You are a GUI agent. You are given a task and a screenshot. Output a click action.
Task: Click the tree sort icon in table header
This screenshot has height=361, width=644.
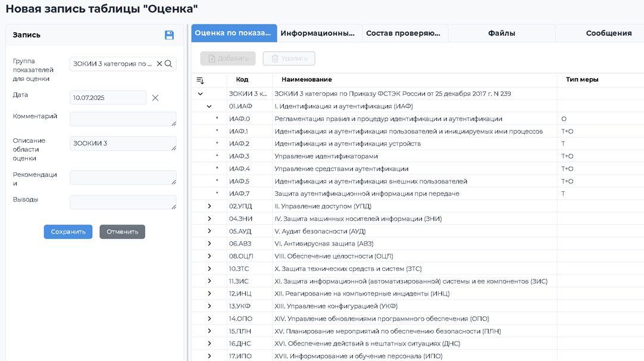(x=200, y=80)
